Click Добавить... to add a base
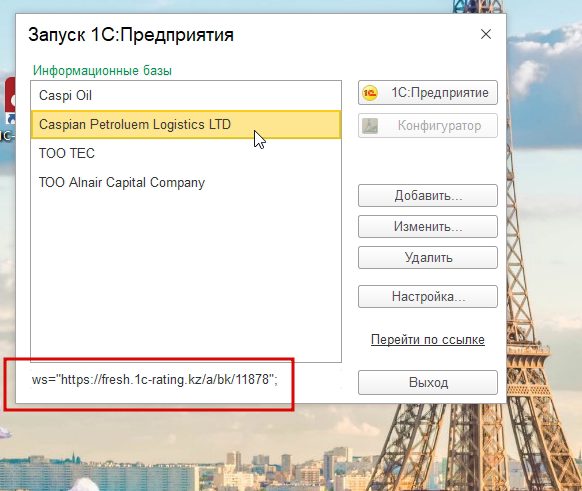 coord(428,196)
